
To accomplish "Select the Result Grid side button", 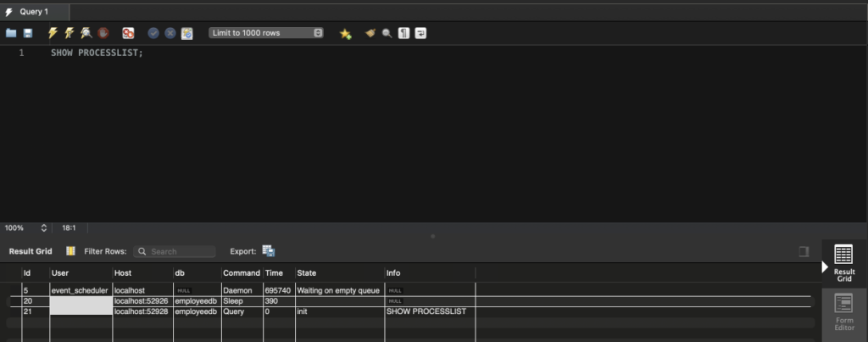I will pos(843,263).
